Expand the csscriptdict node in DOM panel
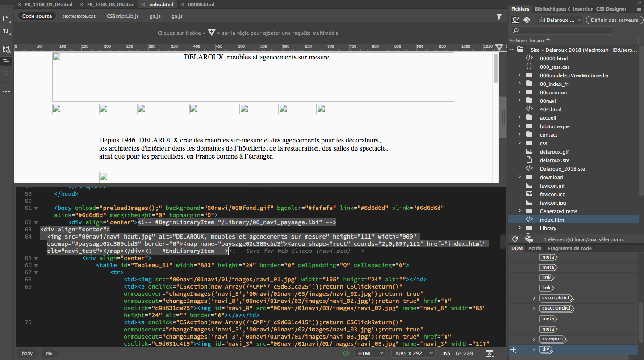The image size is (644, 360). click(534, 298)
